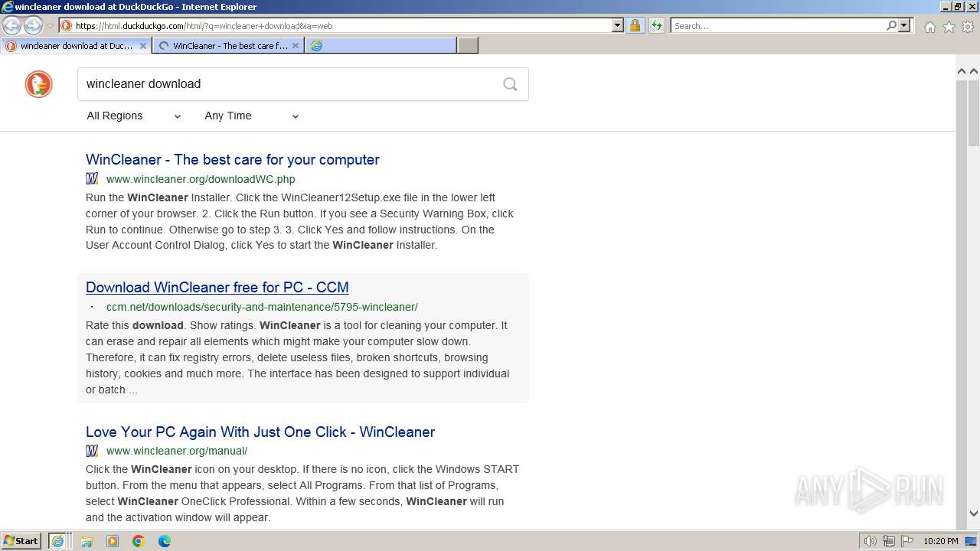Open the Any Time dropdown
Screen dimensions: 980x551
coord(252,116)
